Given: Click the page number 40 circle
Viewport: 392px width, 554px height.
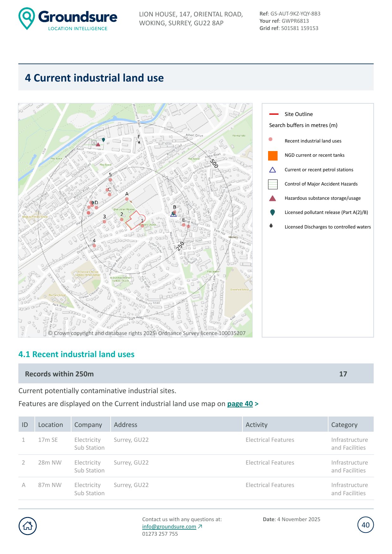Looking at the screenshot, I should tap(365, 525).
